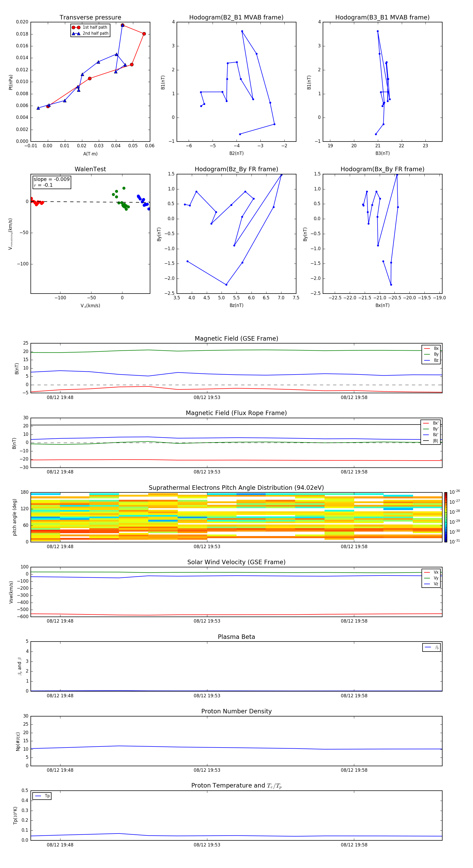473x868 pixels.
Task: Click the 'Np(#/cc)' y-axis label
Action: pos(18,741)
